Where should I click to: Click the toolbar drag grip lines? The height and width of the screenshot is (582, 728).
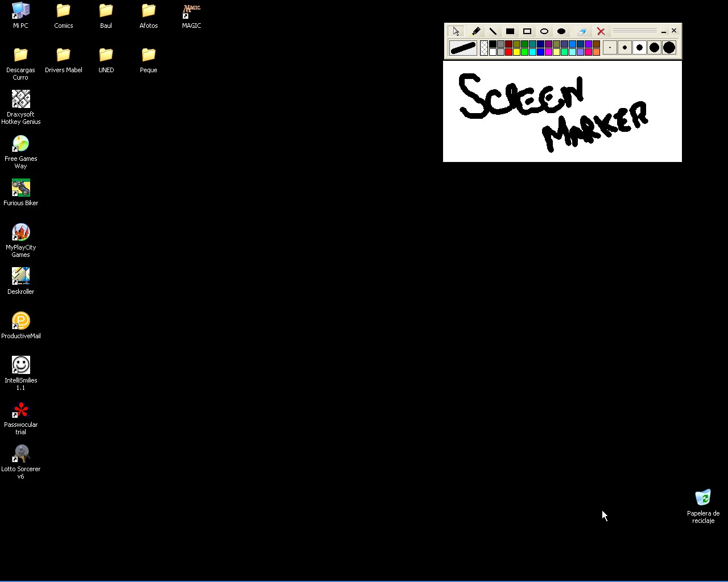tap(635, 31)
